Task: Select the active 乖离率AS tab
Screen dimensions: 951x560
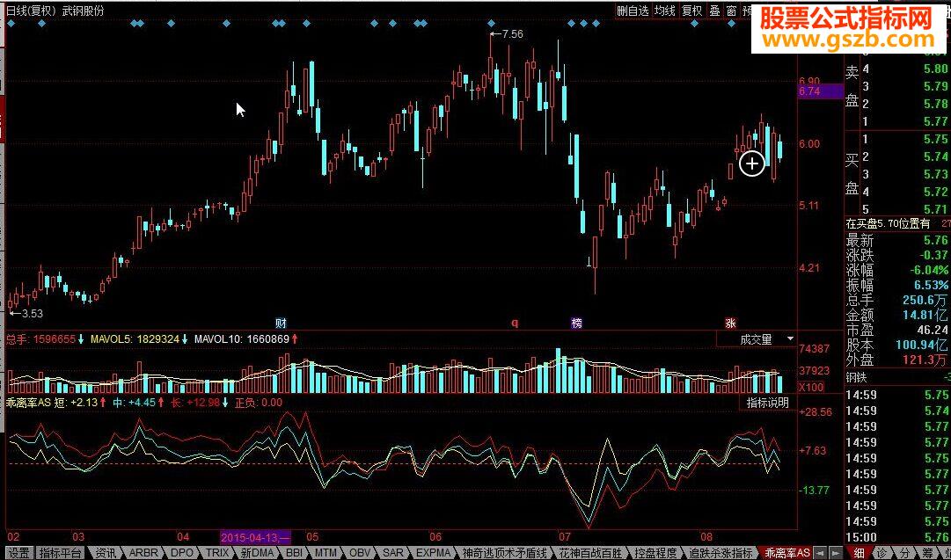Action: point(786,553)
